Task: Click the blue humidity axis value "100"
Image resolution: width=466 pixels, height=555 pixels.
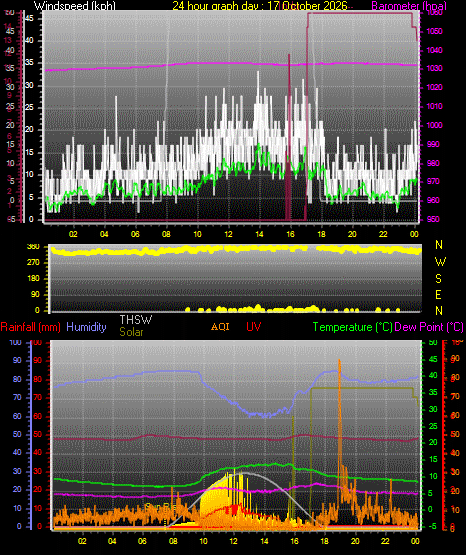Action: click(16, 342)
